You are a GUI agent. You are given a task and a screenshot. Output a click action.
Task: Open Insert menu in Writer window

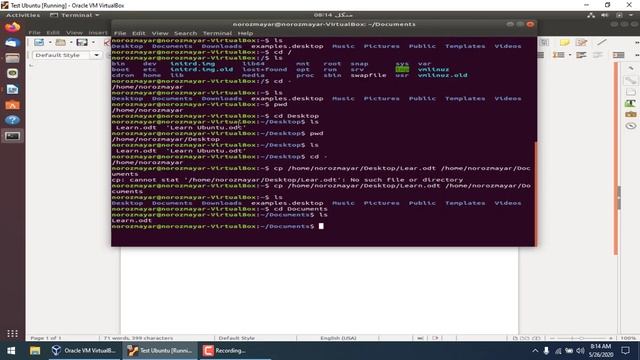[98, 33]
